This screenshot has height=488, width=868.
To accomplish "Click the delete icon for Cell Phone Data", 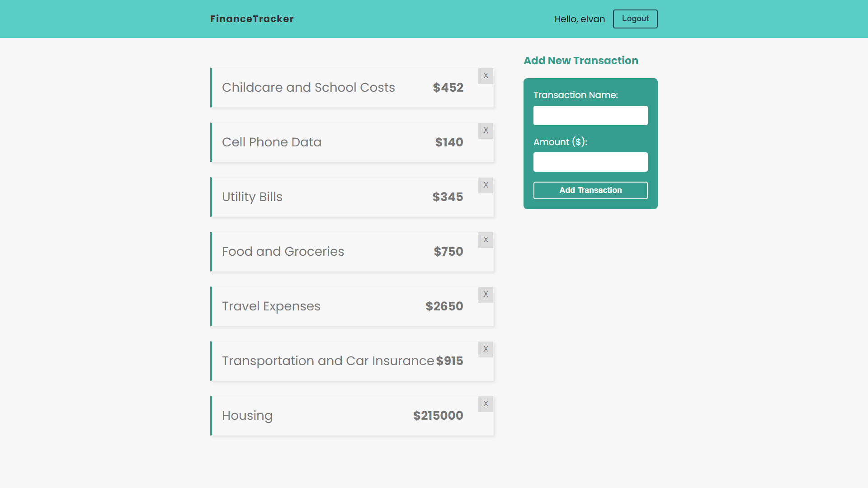I will coord(485,131).
